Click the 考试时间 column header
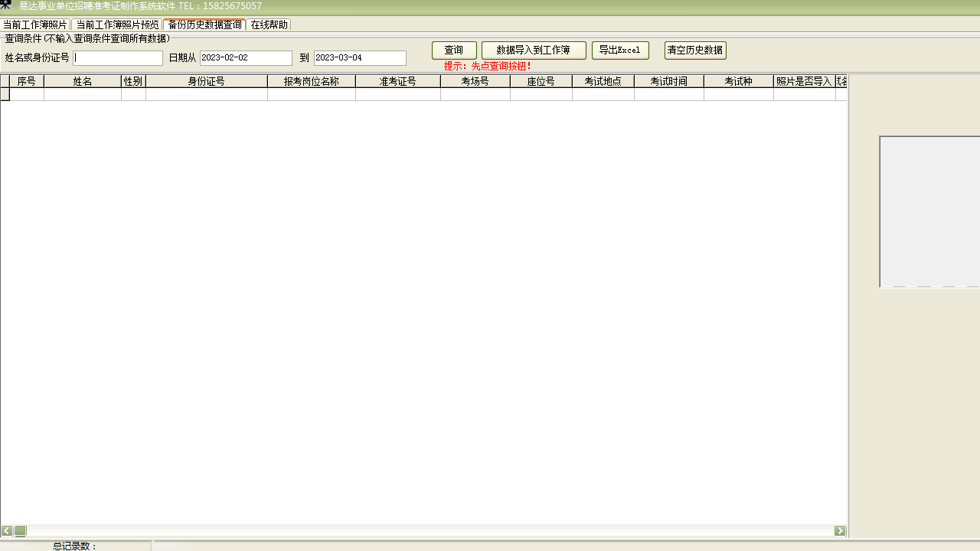 pyautogui.click(x=669, y=81)
